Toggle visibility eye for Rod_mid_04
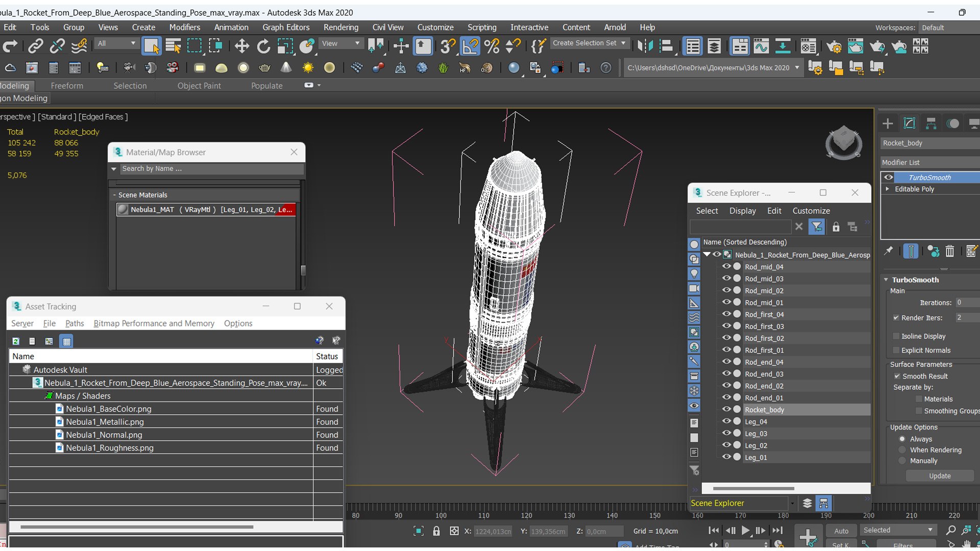 point(726,266)
